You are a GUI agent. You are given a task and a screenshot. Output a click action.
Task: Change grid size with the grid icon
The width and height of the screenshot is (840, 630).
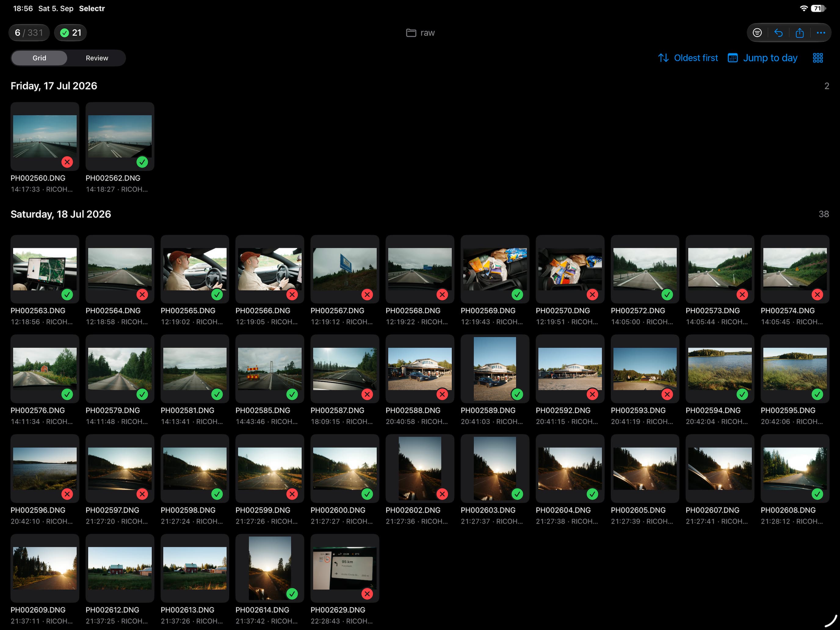coord(818,58)
